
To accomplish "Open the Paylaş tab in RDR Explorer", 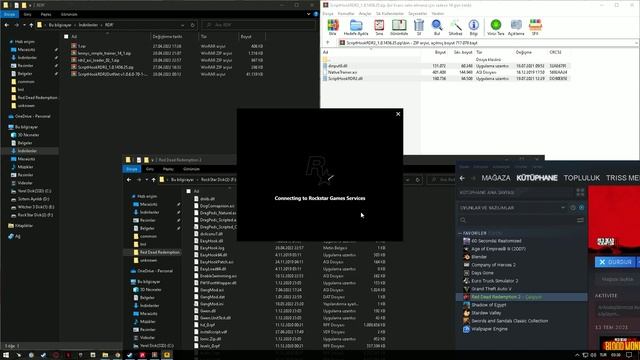I will coord(46,14).
